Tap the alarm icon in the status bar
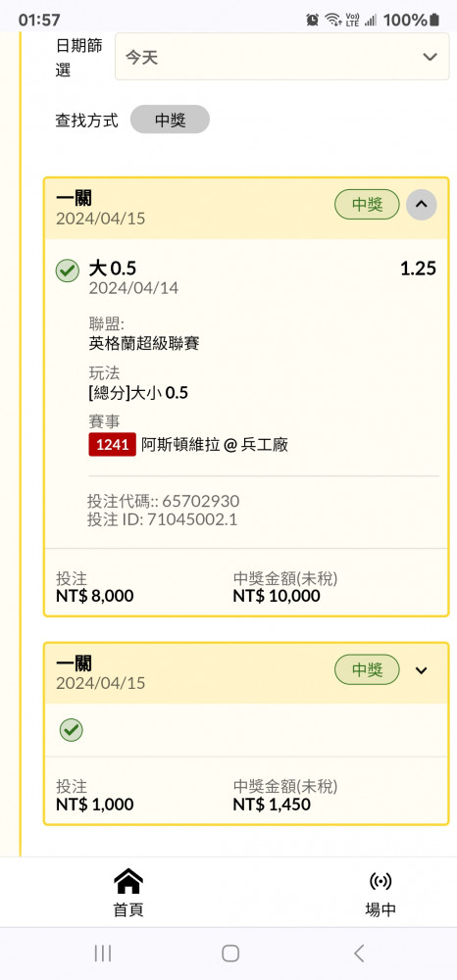 312,20
